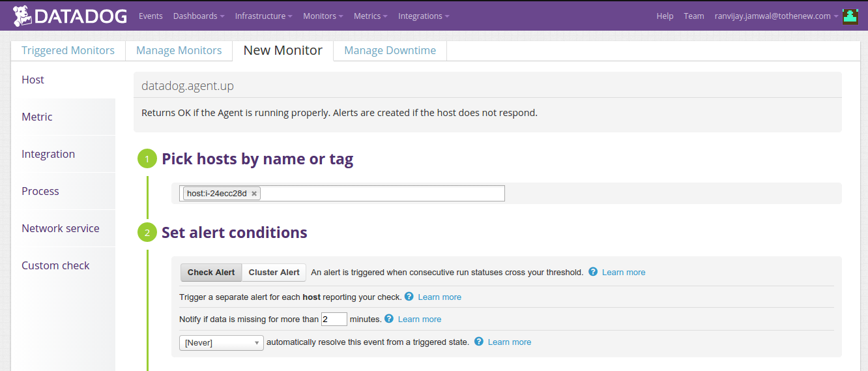Viewport: 868px width, 371px height.
Task: Select Integration monitor type in sidebar
Action: coord(63,154)
